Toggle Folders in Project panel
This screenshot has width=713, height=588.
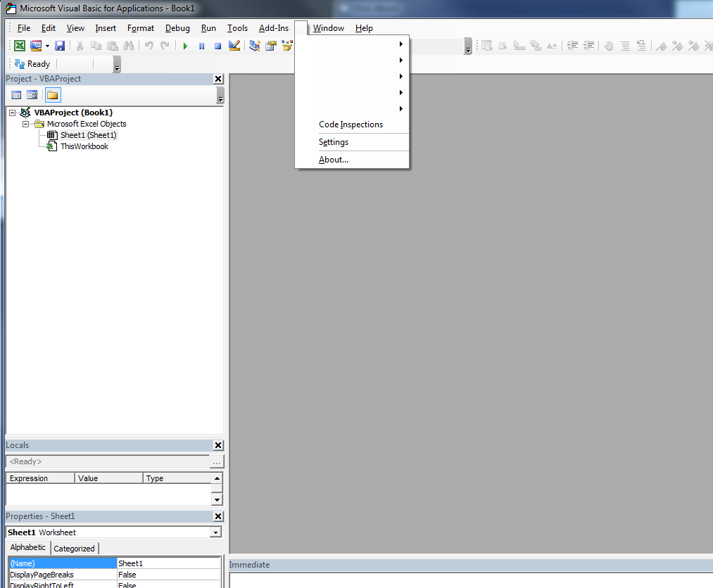(53, 95)
